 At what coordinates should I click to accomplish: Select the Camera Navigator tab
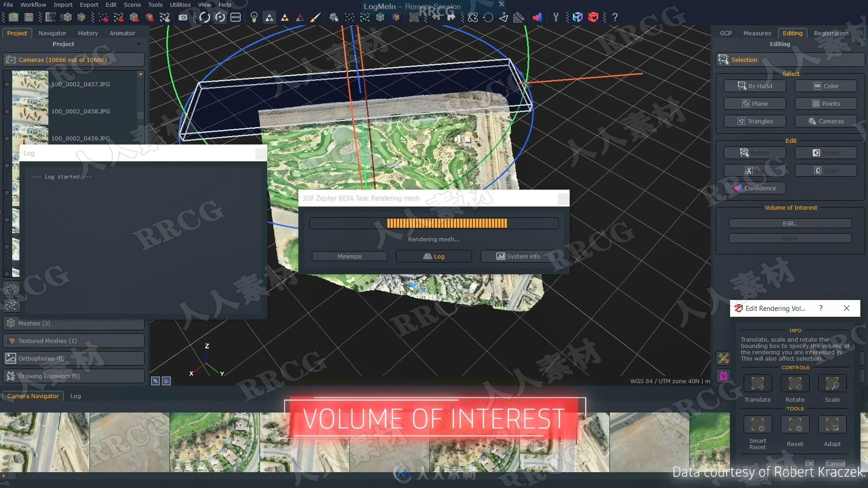click(33, 396)
